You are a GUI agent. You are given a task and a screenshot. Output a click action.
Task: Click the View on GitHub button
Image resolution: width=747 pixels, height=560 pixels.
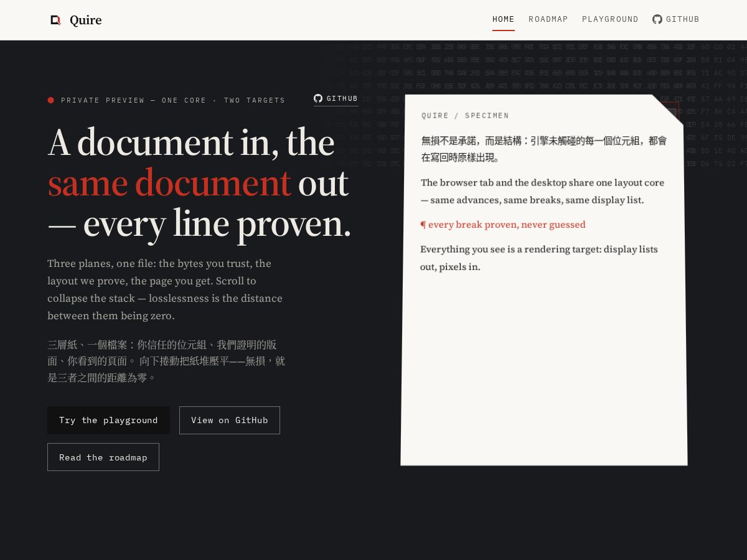pyautogui.click(x=230, y=420)
